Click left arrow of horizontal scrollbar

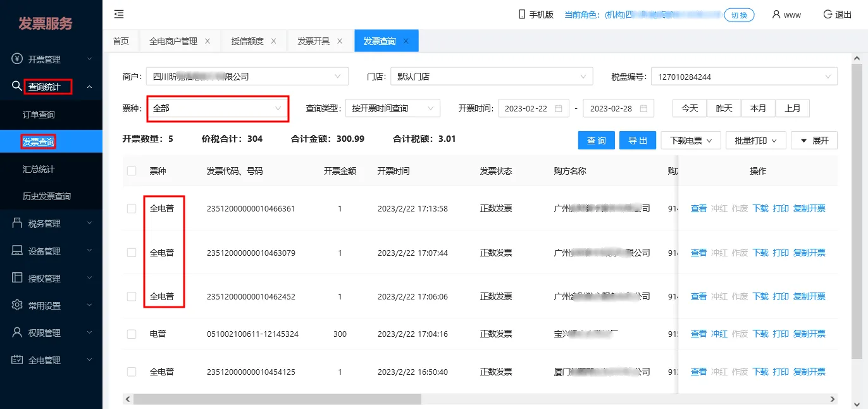[x=128, y=399]
